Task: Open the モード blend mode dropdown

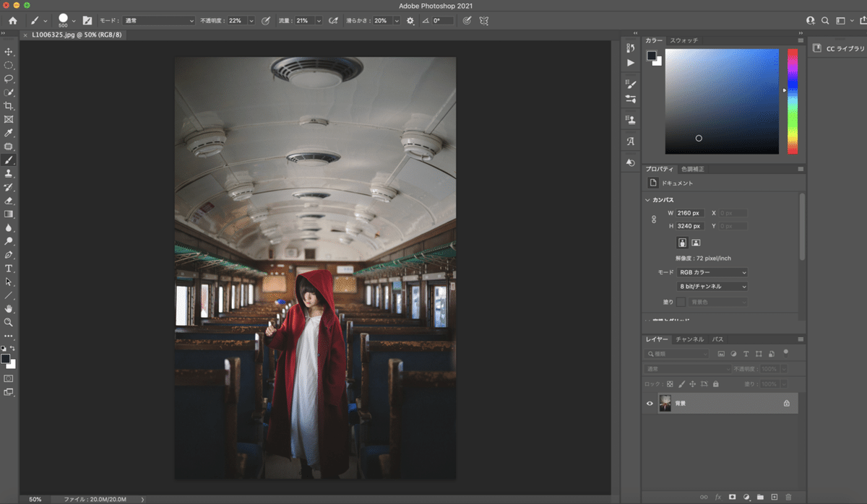Action: 158,21
